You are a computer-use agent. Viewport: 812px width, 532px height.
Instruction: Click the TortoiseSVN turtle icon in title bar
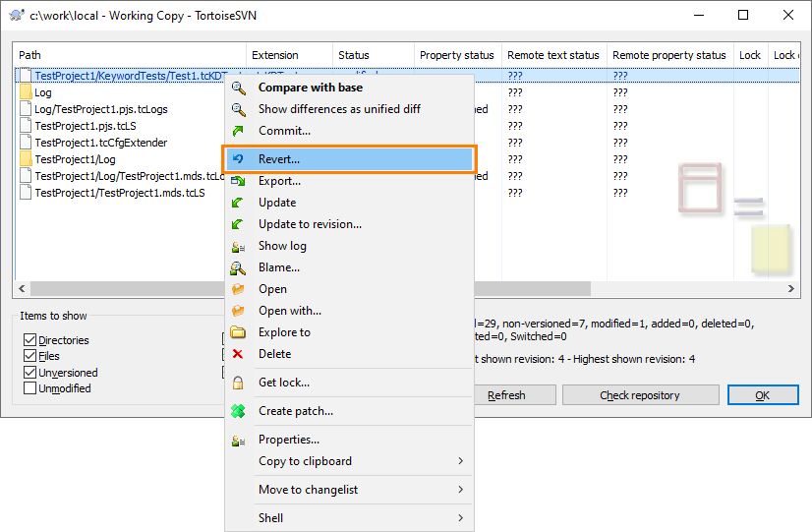17,15
